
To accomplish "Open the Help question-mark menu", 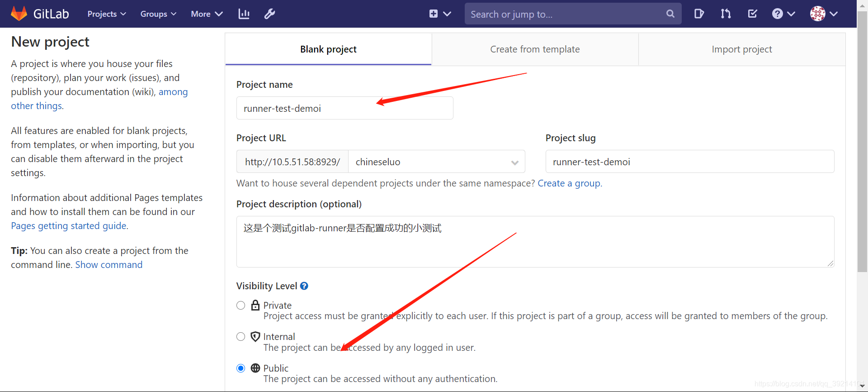I will (x=783, y=14).
